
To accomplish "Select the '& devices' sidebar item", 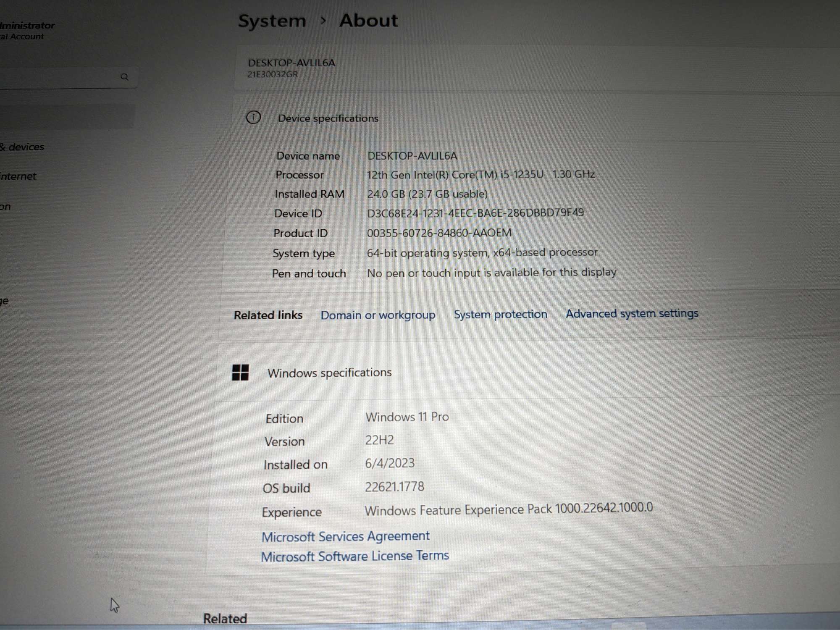I will click(x=22, y=147).
